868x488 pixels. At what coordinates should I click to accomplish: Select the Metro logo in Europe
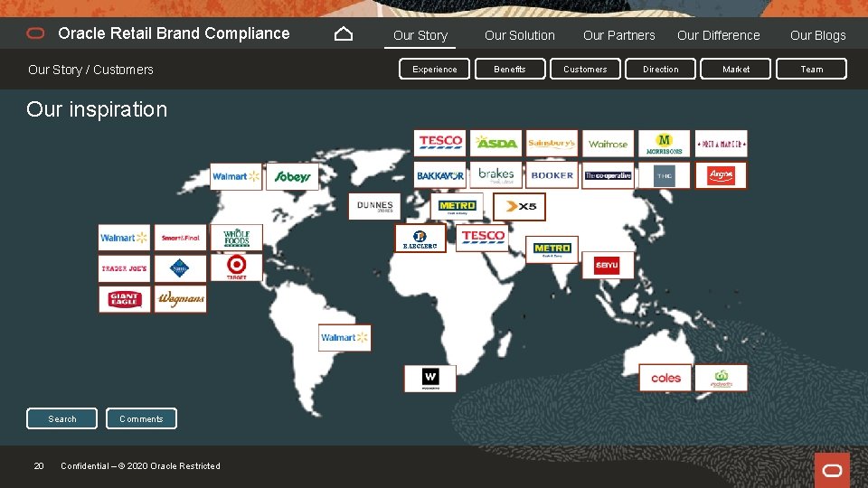457,206
